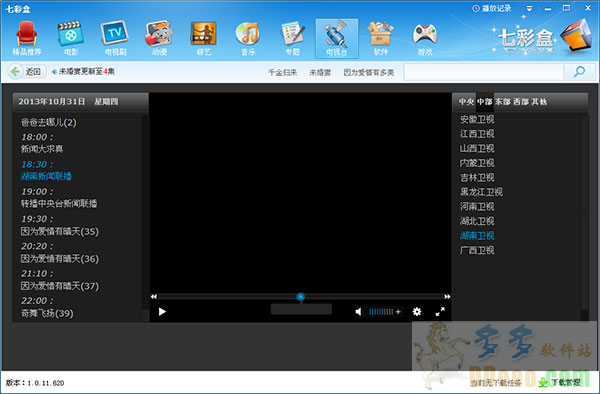Open the title bar dropdown menu arrow
Viewport: 600px width, 394px height.
(529, 8)
